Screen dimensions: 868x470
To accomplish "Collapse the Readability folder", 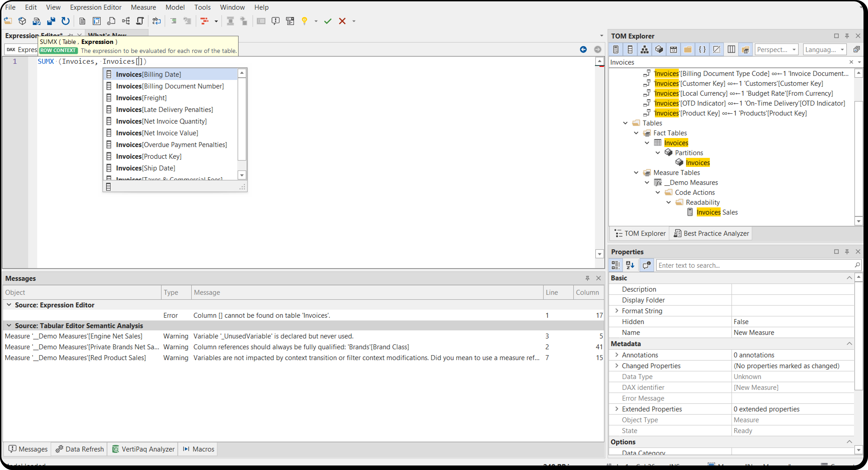I will point(669,202).
